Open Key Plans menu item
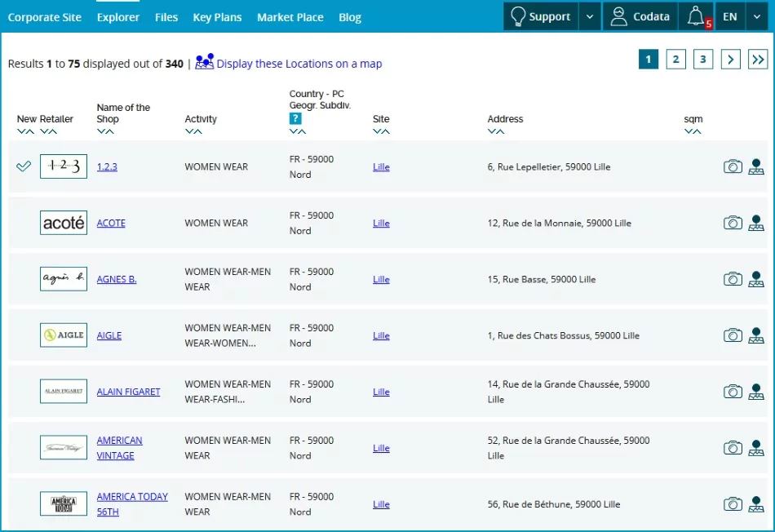This screenshot has height=532, width=775. 217,17
